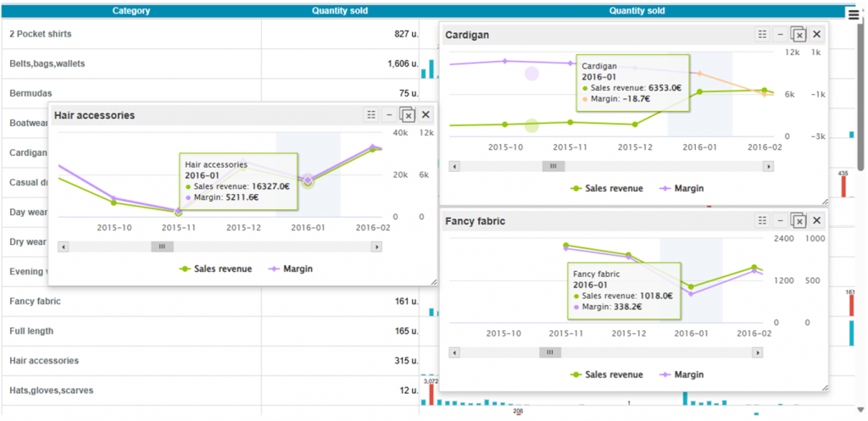Click the left Quantity sold column header
Screen dimensions: 868x421
[x=339, y=11]
